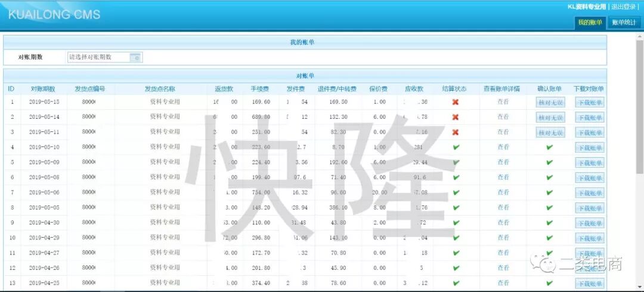Click 结算状态 green check in 2019-05-06 row
This screenshot has width=644, height=292.
coord(456,192)
